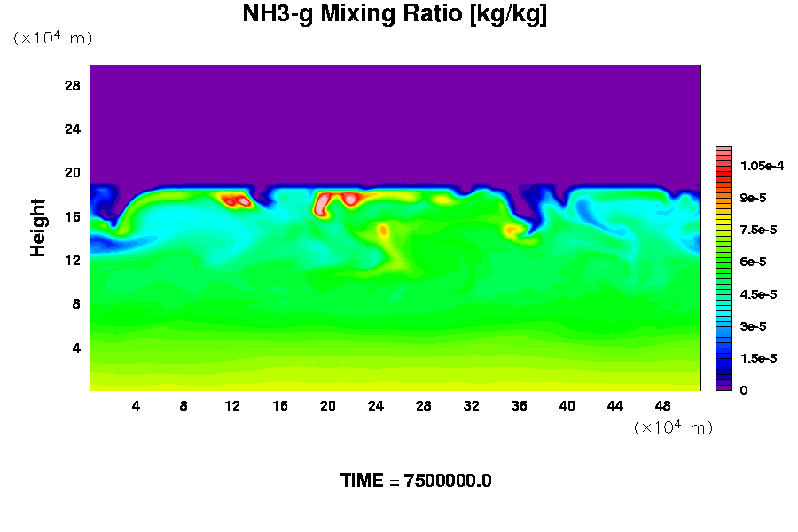Pick the yellow band in the colorbar
Image resolution: width=798 pixels, height=532 pixels.
pyautogui.click(x=723, y=222)
